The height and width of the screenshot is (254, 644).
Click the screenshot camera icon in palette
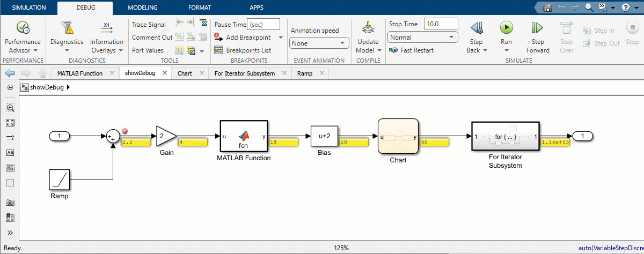tap(10, 203)
